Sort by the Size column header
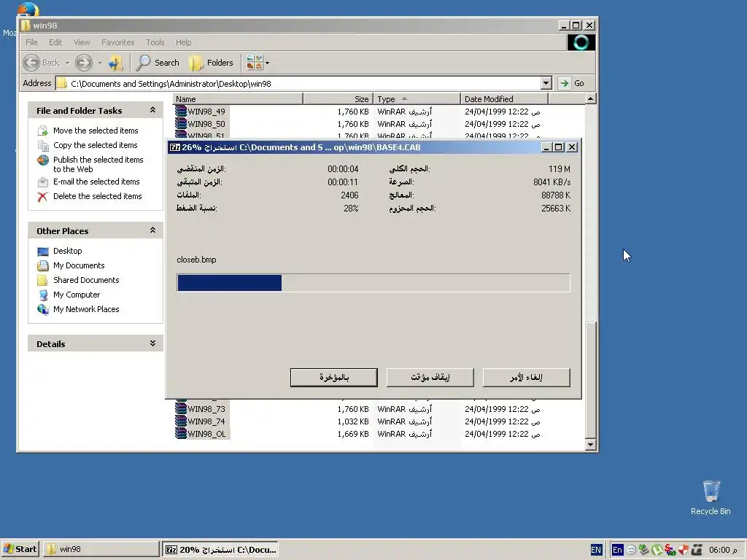 (338, 99)
